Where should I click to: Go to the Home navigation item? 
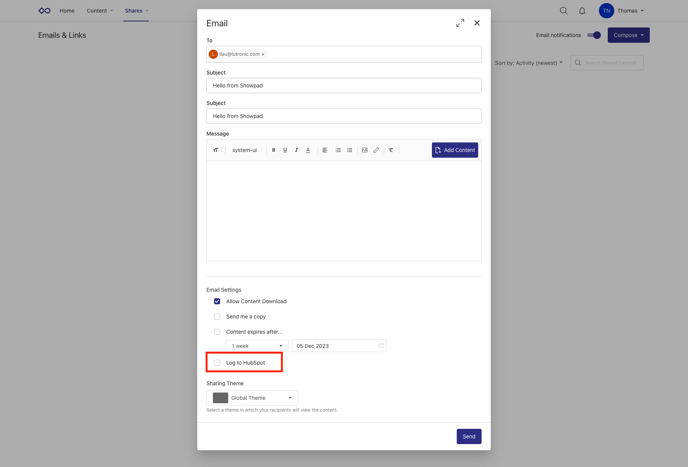pos(67,11)
